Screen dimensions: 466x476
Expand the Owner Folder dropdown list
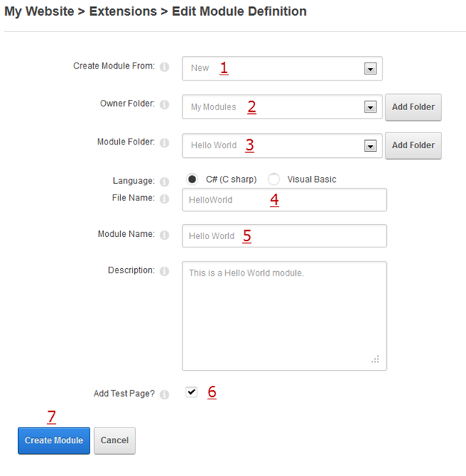click(369, 107)
